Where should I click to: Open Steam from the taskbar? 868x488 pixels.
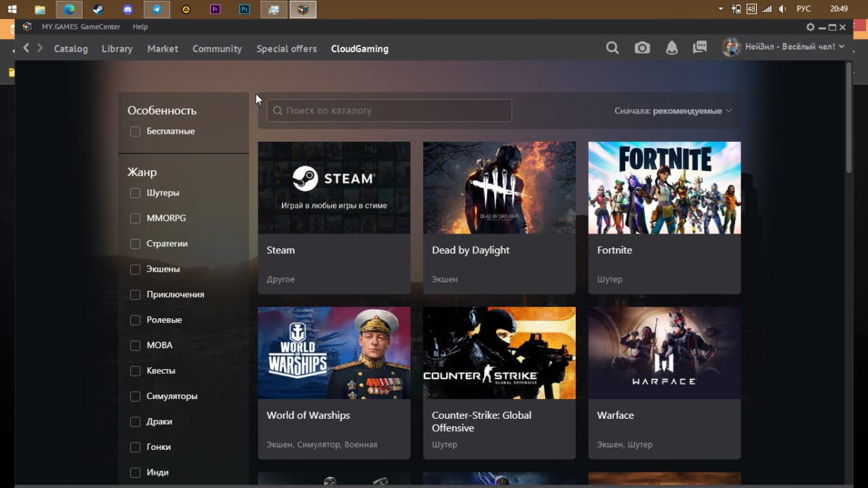[98, 10]
